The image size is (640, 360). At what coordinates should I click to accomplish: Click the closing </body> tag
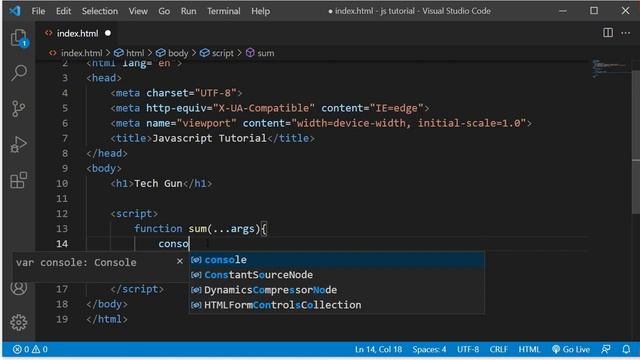[x=107, y=304]
